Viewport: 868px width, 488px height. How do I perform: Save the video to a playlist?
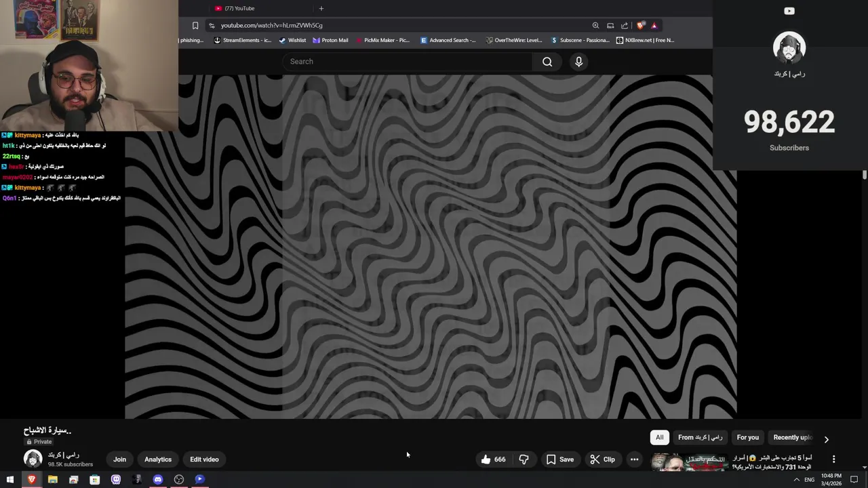[x=560, y=460]
